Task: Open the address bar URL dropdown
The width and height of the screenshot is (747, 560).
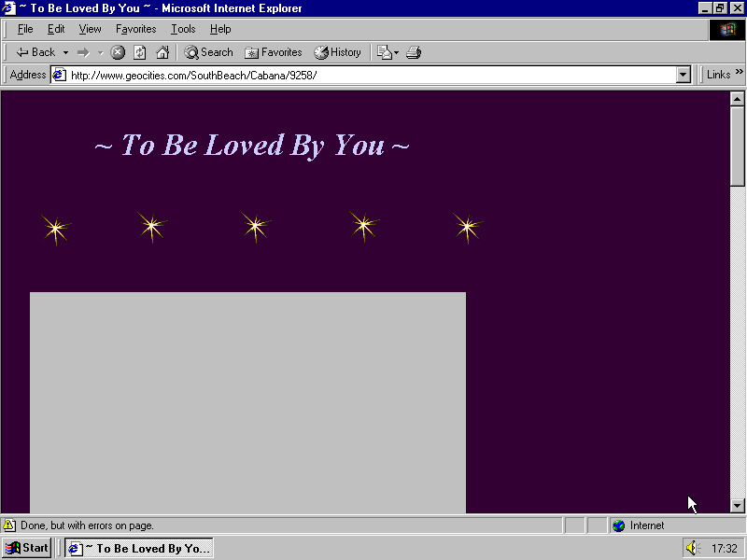Action: [683, 75]
